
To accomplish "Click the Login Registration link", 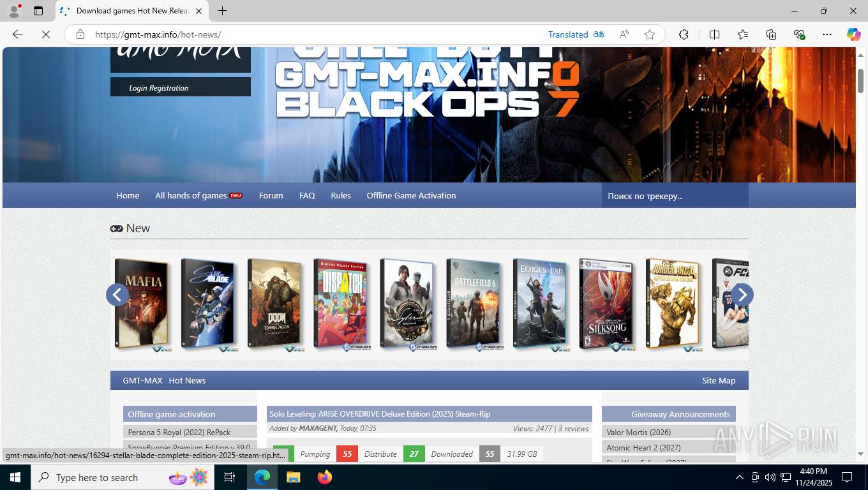I will pyautogui.click(x=159, y=88).
